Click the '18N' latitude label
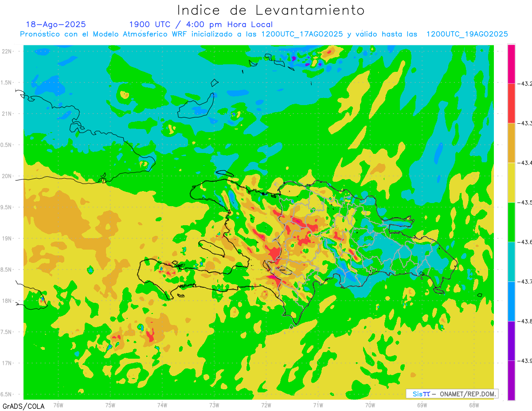 click(x=7, y=301)
